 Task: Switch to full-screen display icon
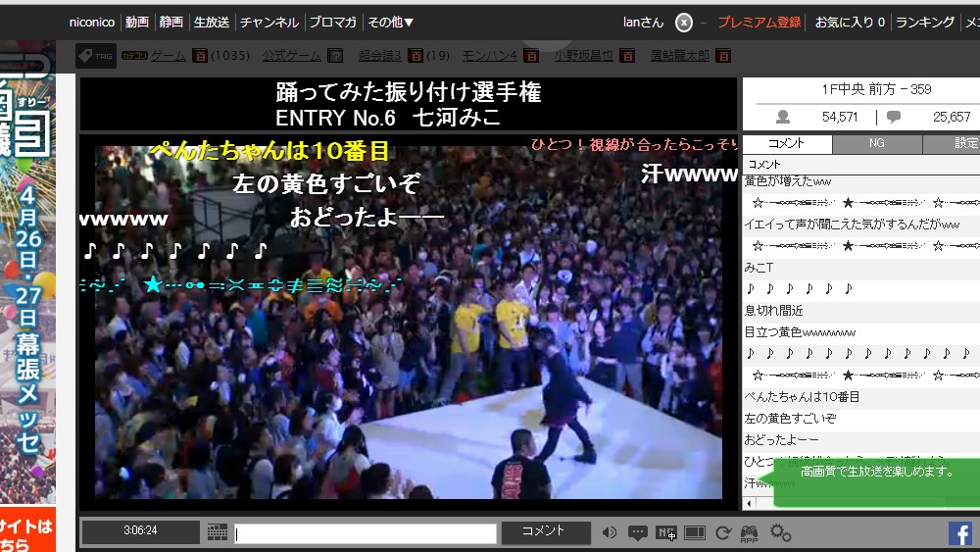[695, 532]
